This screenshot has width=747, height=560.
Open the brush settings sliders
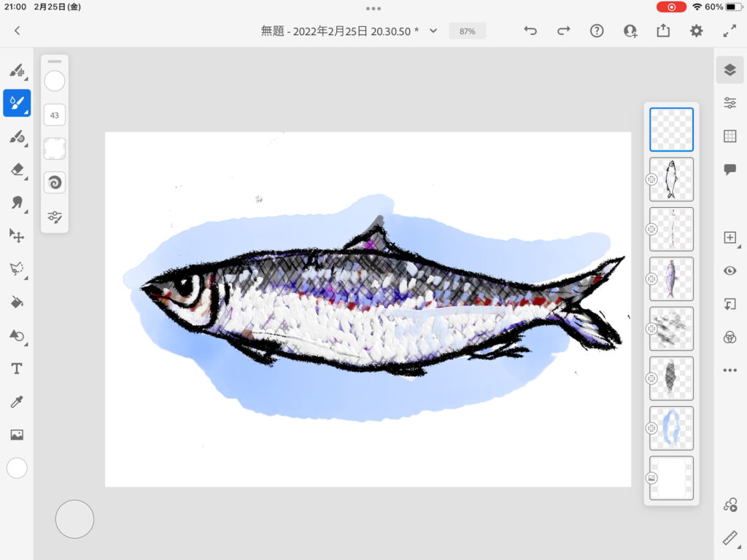coord(55,217)
